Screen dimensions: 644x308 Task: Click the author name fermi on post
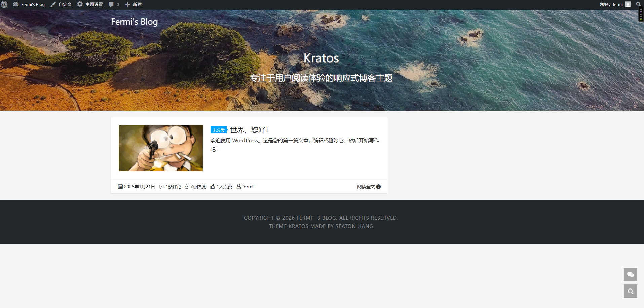click(x=248, y=187)
